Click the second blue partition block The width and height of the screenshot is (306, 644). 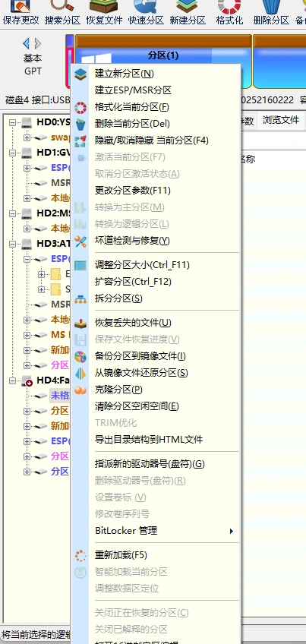(x=279, y=62)
